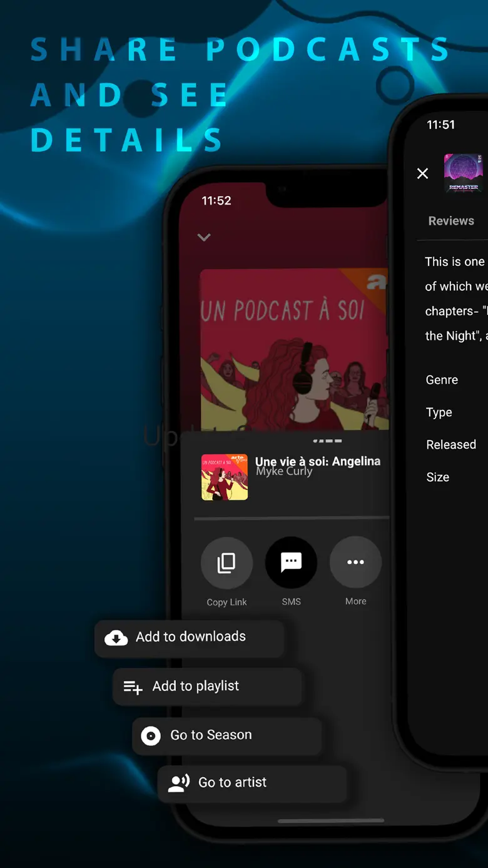This screenshot has width=488, height=868.
Task: Click the artist voice icon
Action: (179, 783)
